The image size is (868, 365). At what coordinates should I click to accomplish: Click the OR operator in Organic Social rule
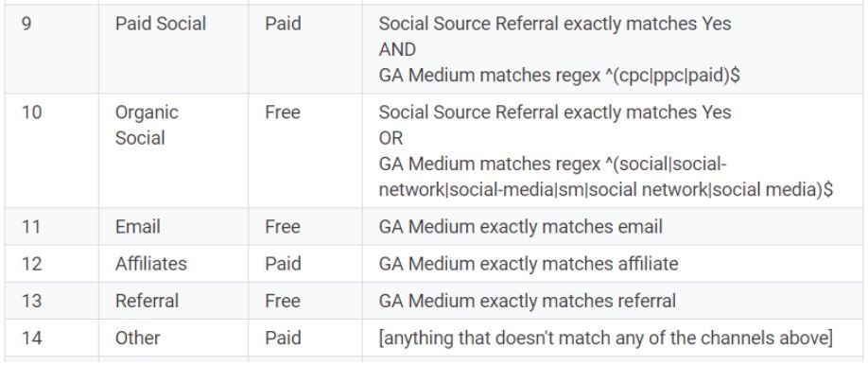[x=391, y=138]
